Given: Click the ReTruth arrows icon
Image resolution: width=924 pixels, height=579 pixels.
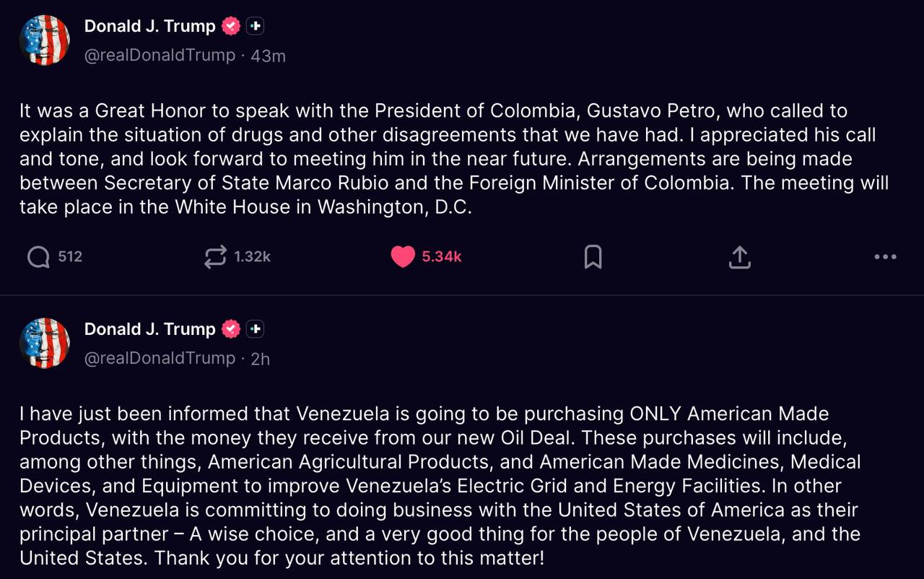Looking at the screenshot, I should click(215, 256).
